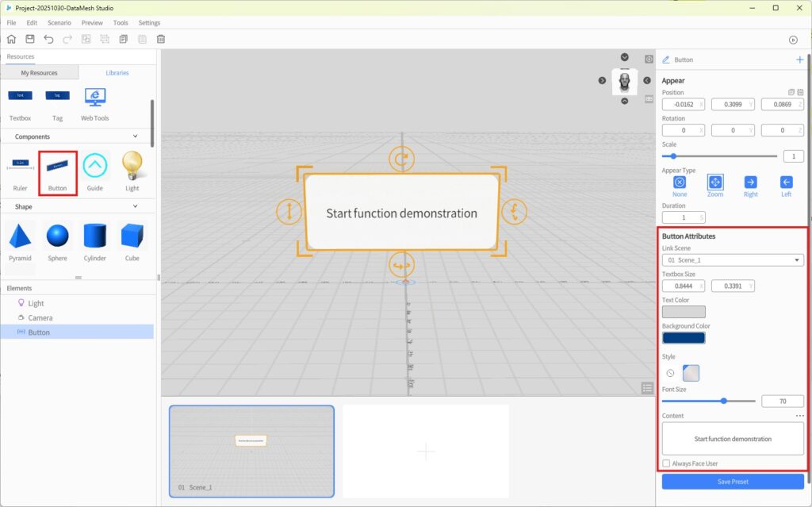
Task: Collapse the Shape section
Action: pyautogui.click(x=135, y=206)
